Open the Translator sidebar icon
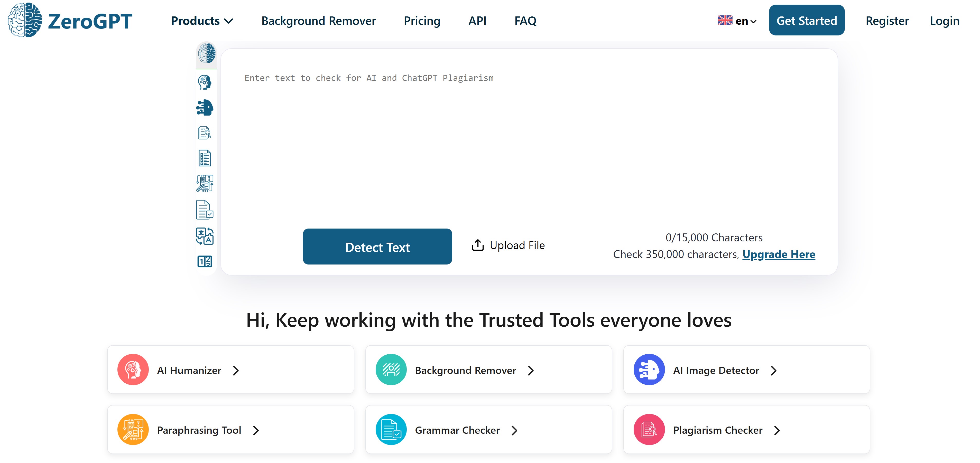Viewport: 980px width, 463px height. tap(205, 236)
